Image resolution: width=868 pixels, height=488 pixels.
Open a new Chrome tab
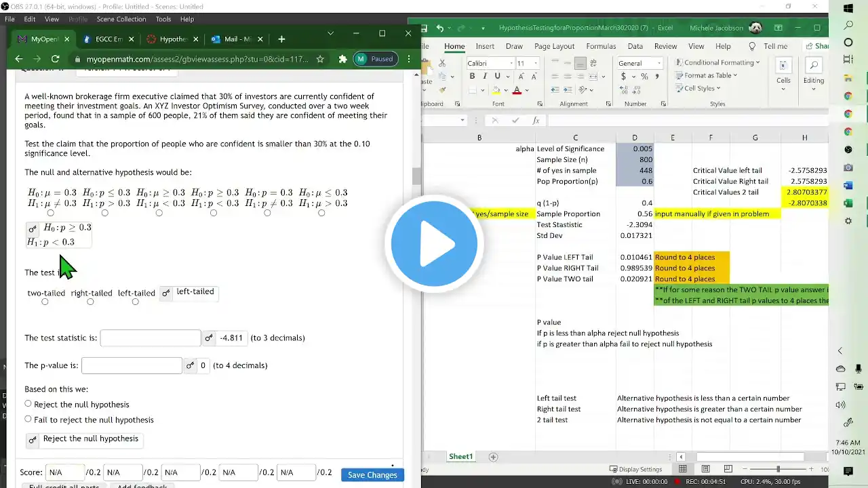[x=281, y=39]
